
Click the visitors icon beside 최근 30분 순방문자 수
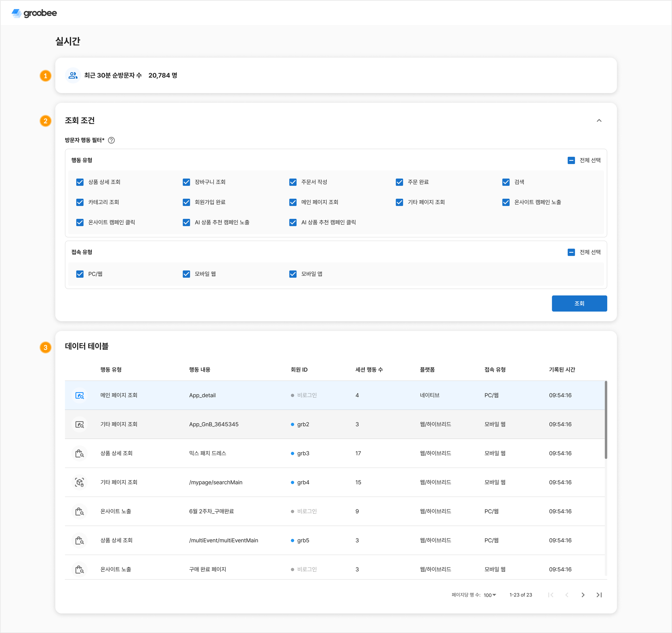[x=73, y=75]
